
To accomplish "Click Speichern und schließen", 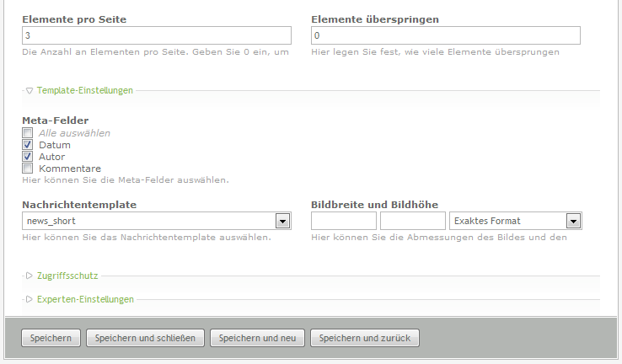I will (145, 339).
